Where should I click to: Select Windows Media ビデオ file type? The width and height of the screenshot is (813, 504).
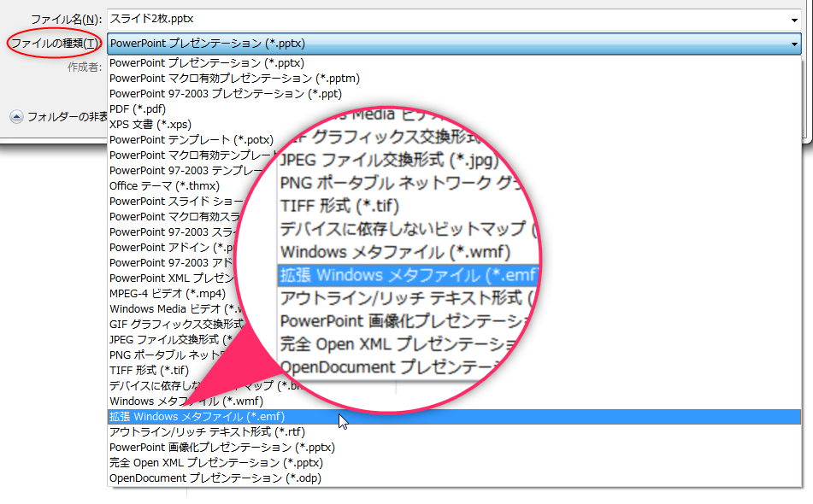176,308
